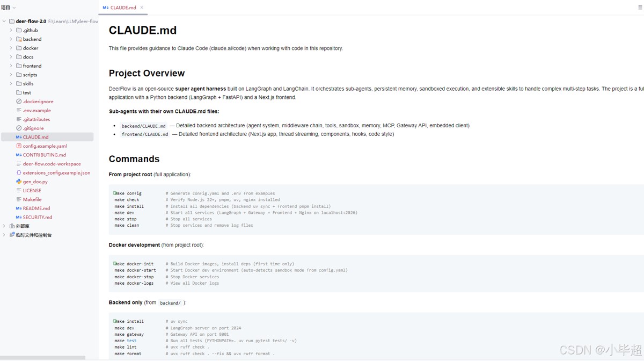Open Makefile from the project tree
This screenshot has width=644, height=361.
[32, 199]
